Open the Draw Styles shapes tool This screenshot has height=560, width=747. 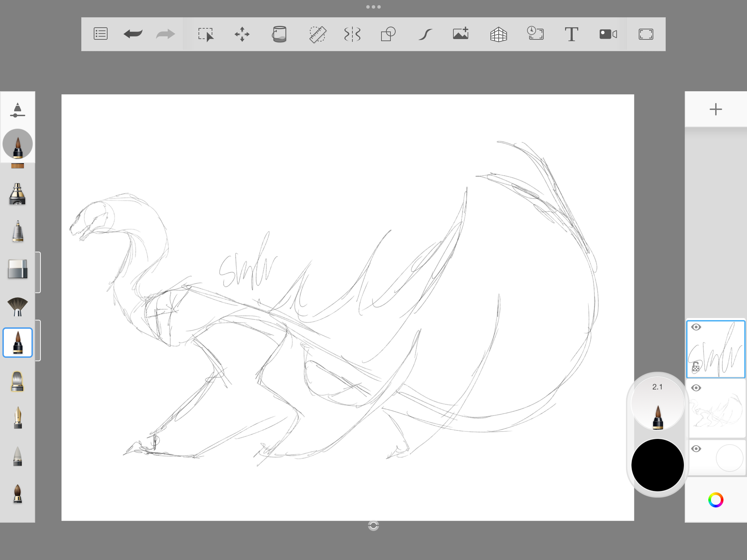(388, 34)
